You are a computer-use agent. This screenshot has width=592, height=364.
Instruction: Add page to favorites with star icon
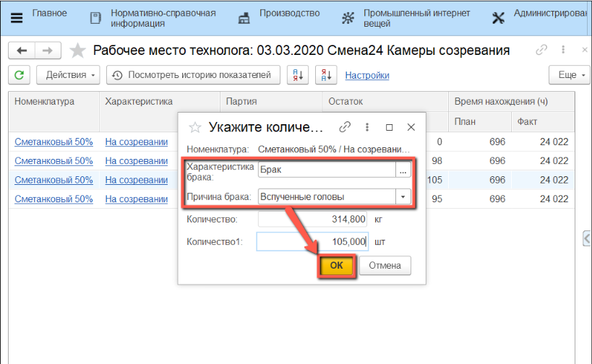(78, 51)
